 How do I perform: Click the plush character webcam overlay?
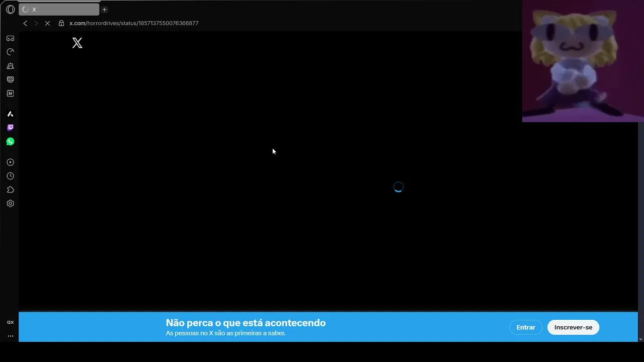pyautogui.click(x=583, y=61)
